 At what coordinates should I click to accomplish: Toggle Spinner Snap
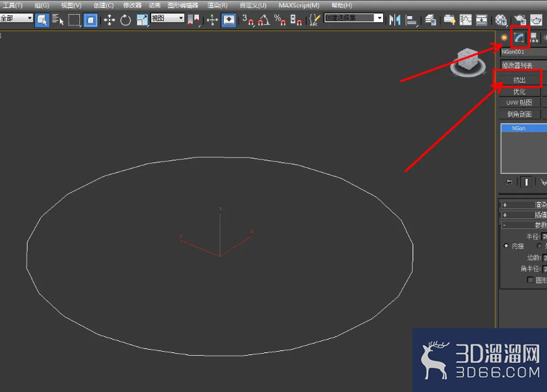(296, 20)
